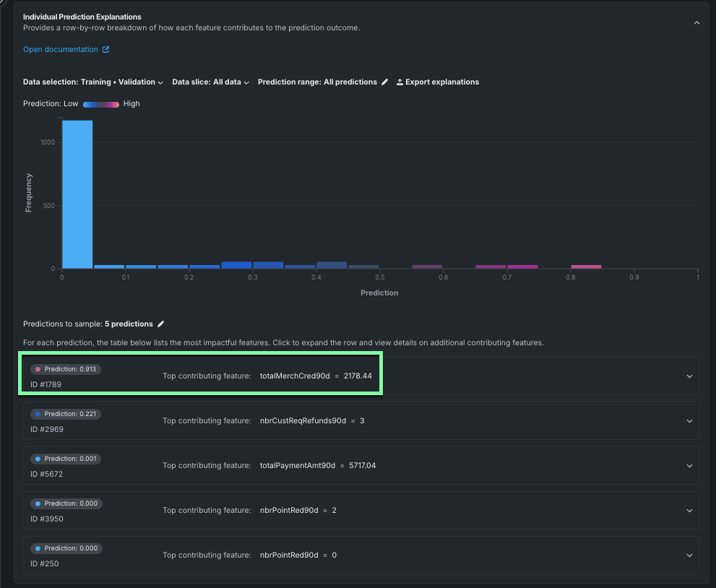Click pencil icon beside 5 predictions

point(161,324)
